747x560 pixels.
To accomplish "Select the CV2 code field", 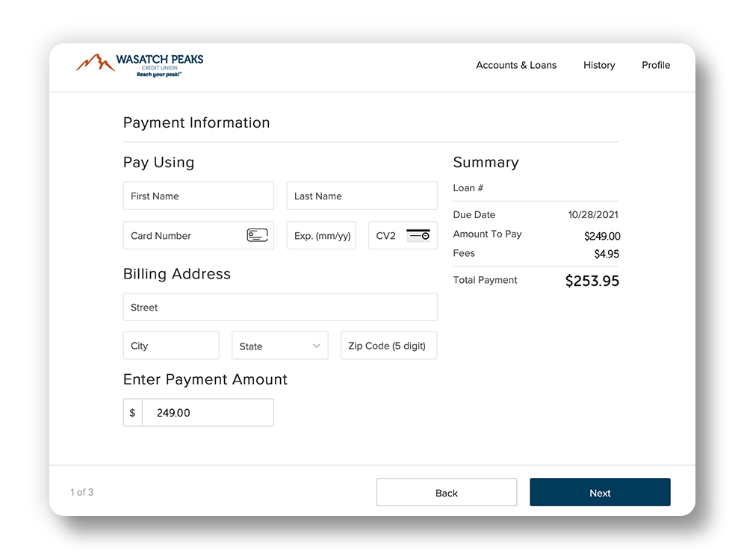I will (388, 234).
